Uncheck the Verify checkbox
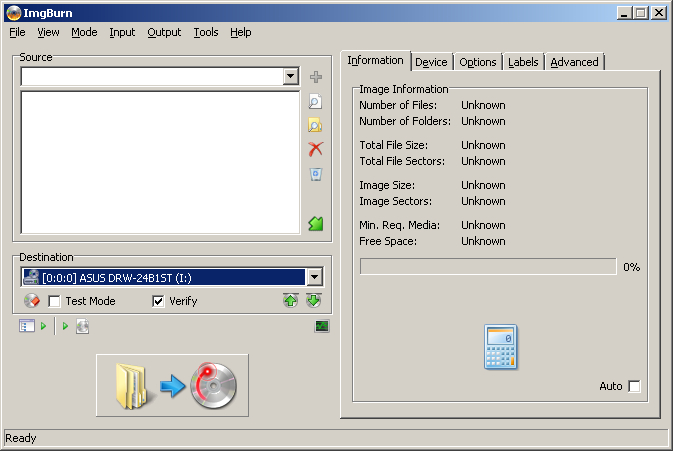Image resolution: width=673 pixels, height=451 pixels. click(158, 301)
